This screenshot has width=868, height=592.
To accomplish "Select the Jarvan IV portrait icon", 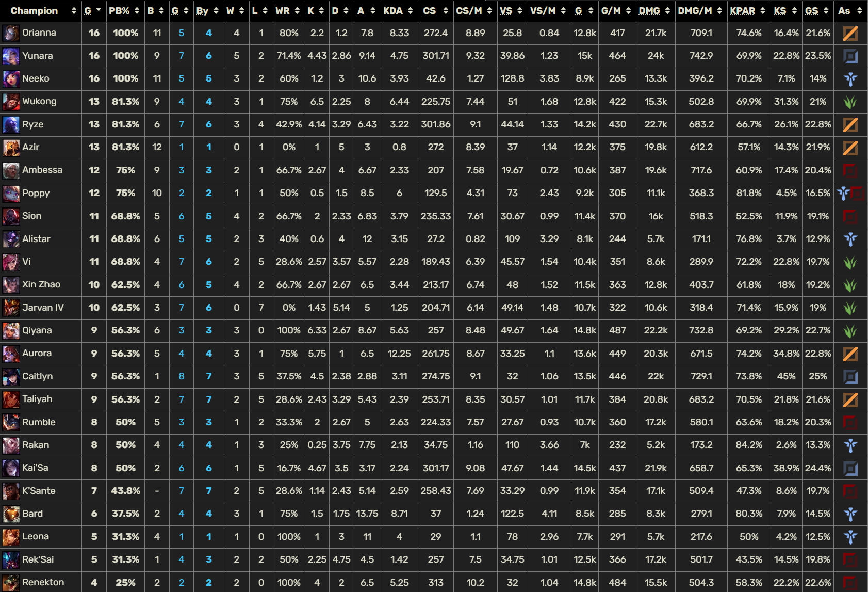I will [11, 308].
